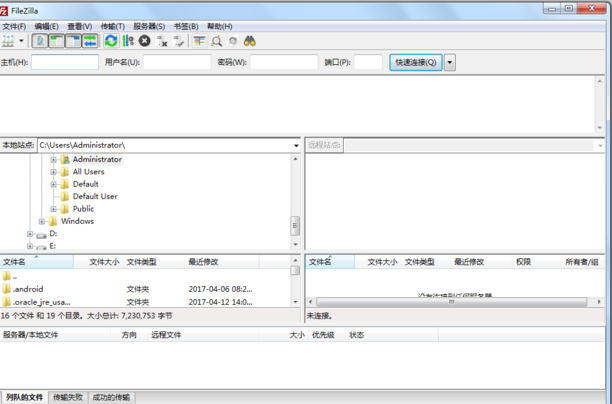Open the Site Manager dropdown arrow
The height and width of the screenshot is (404, 612).
(x=21, y=41)
